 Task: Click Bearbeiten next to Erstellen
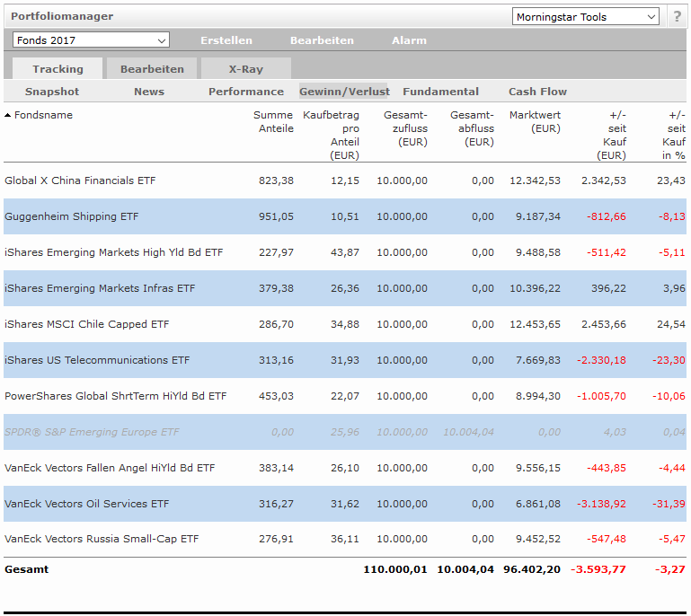point(322,40)
